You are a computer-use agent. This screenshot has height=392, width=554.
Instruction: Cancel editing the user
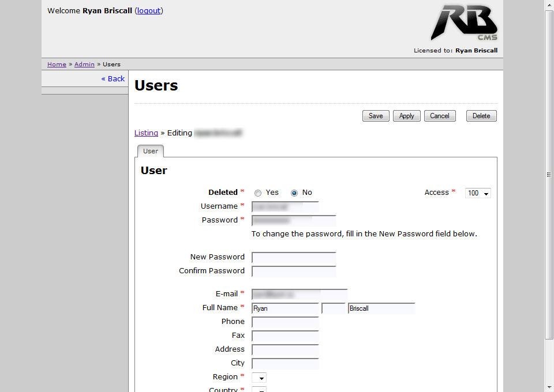click(439, 116)
